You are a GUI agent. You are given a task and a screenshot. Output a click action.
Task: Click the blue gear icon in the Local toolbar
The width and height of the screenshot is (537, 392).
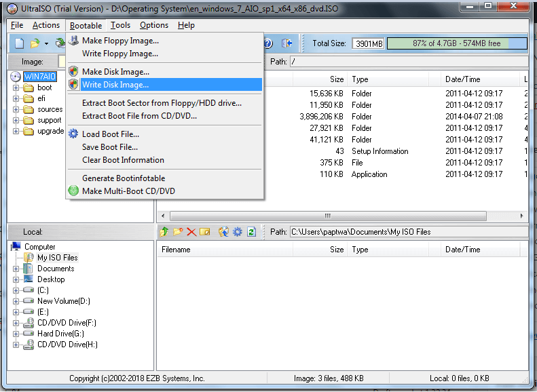pos(237,232)
